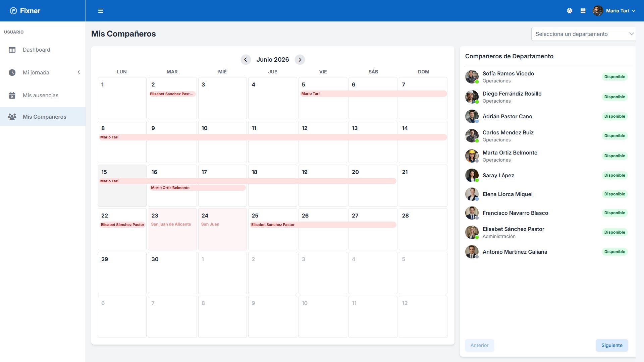
Task: Click Mario Tarí absence on June 15
Action: point(248,181)
